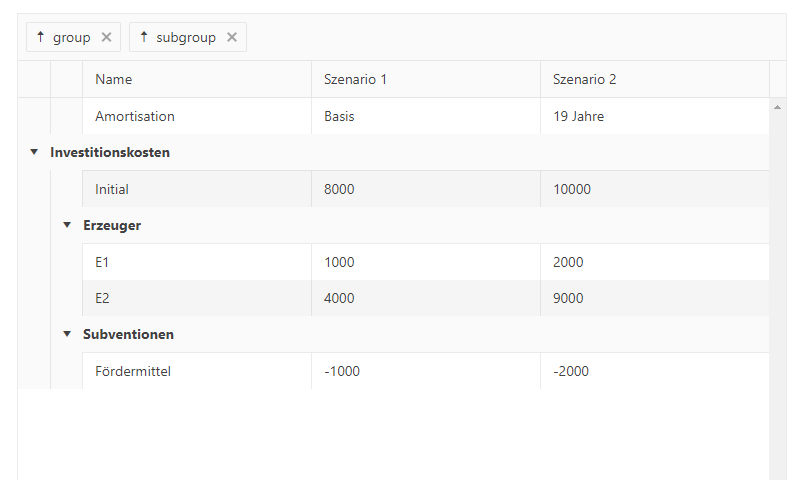Collapse the Subventionen subgroup
The width and height of the screenshot is (798, 480).
pos(67,334)
